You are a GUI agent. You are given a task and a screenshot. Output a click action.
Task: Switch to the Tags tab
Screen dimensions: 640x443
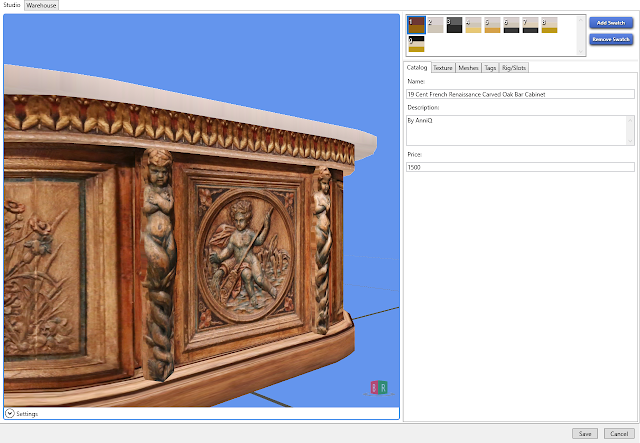click(x=490, y=68)
